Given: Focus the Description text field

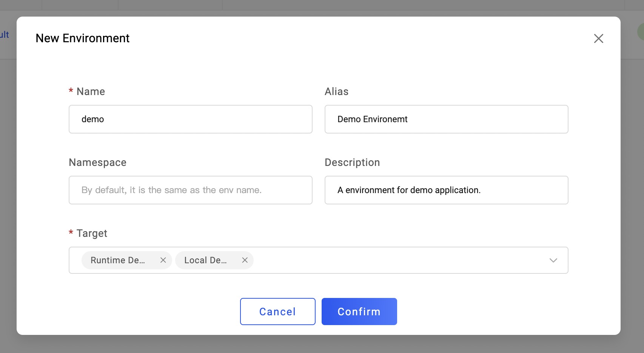Looking at the screenshot, I should (x=446, y=190).
